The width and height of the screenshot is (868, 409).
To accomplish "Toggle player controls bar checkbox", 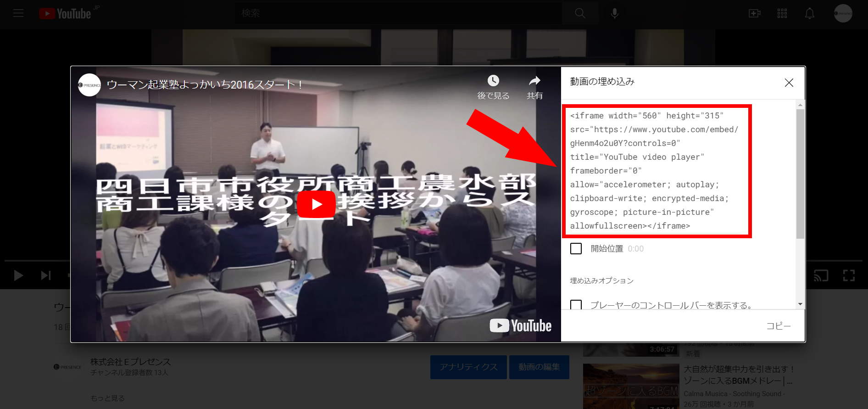I will click(576, 305).
